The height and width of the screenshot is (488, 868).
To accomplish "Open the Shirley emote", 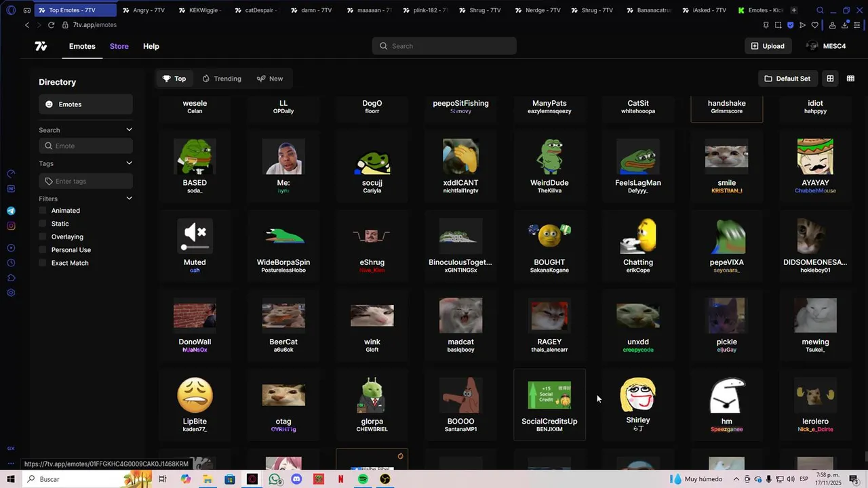I will (x=638, y=405).
